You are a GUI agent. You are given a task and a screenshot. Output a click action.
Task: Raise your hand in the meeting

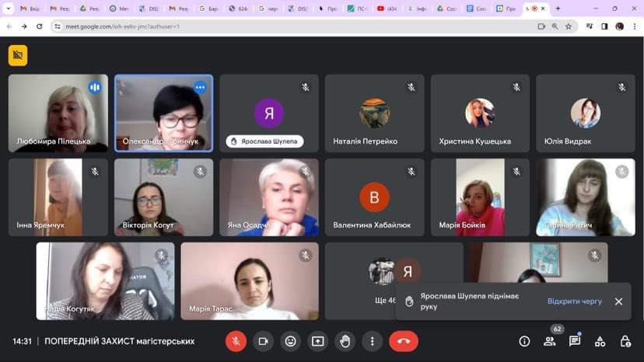click(x=345, y=341)
